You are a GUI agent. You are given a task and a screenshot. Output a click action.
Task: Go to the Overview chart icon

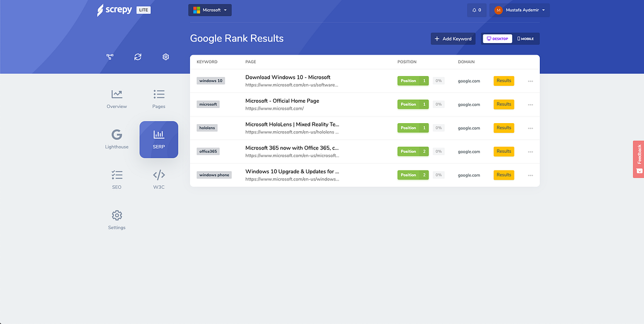pos(117,94)
